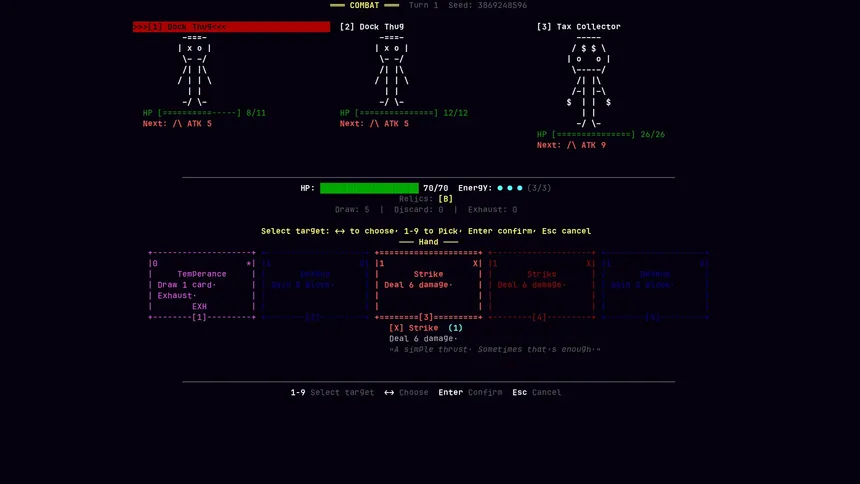This screenshot has height=484, width=860.
Task: Click the Enter Confirm hint
Action: point(470,393)
